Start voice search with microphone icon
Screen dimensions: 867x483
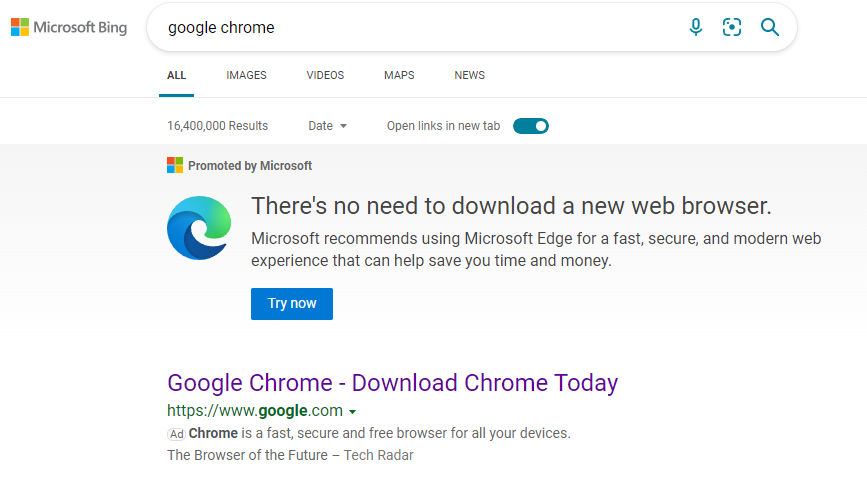[x=696, y=27]
